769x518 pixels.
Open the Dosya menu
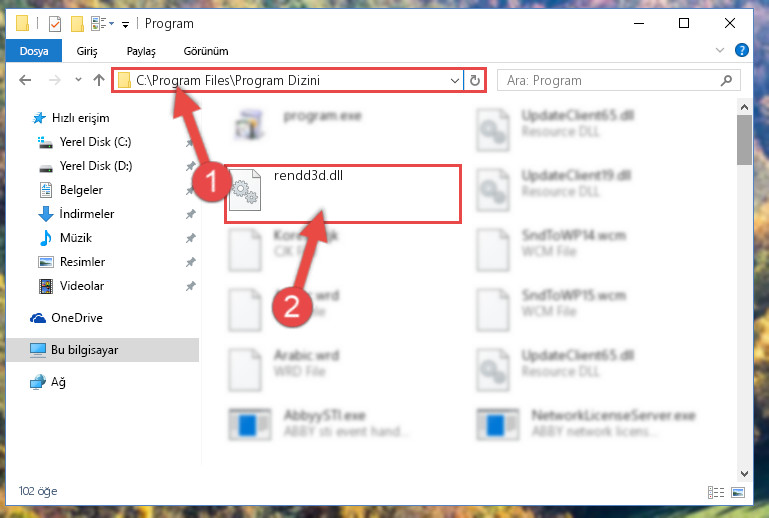[x=34, y=51]
